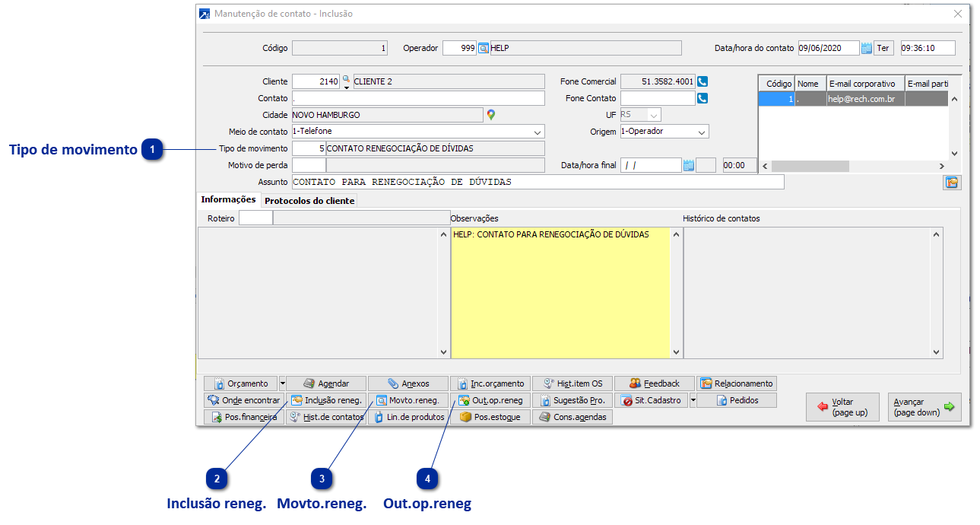
Task: Select help@rech.com.br cell in grid
Action: click(865, 99)
